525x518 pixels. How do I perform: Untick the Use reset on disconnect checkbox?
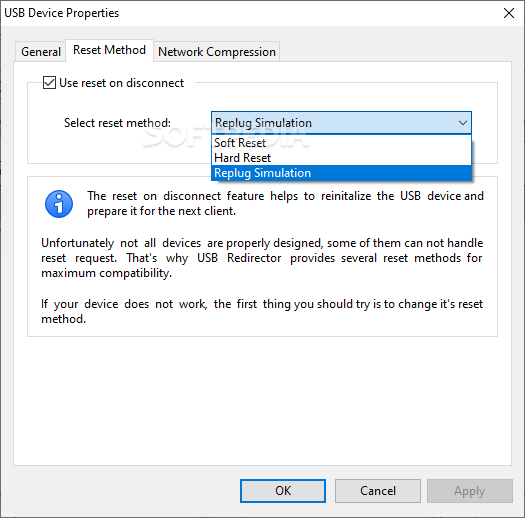(x=49, y=82)
